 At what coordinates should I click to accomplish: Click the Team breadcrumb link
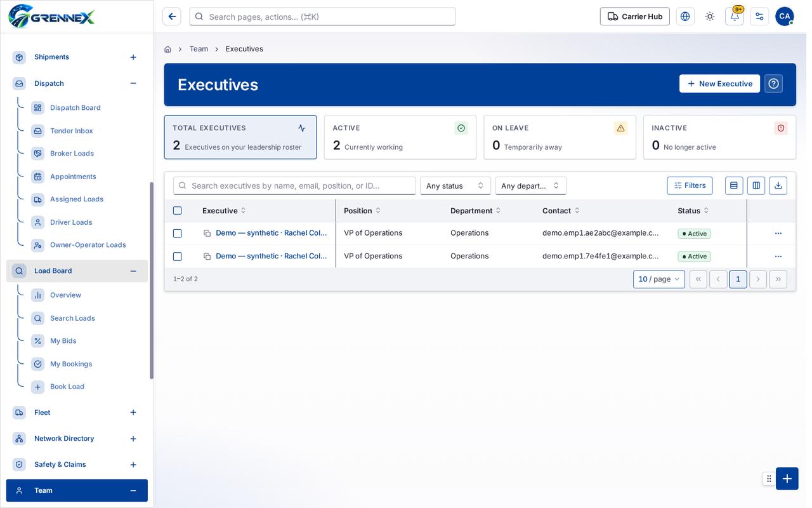[x=199, y=49]
